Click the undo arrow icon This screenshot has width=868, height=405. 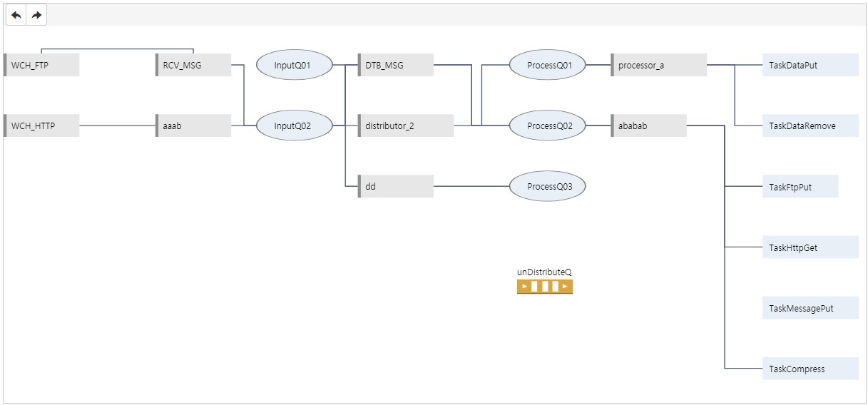coord(16,15)
